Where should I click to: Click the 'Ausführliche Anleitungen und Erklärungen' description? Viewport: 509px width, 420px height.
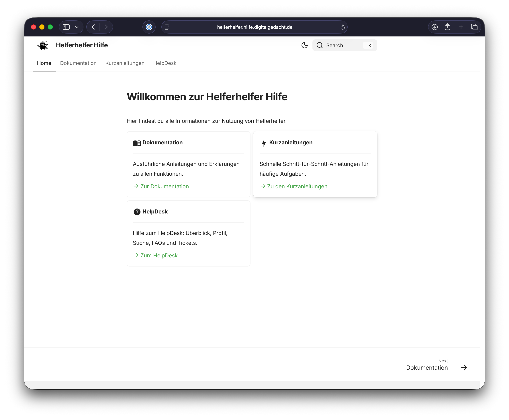pos(186,169)
